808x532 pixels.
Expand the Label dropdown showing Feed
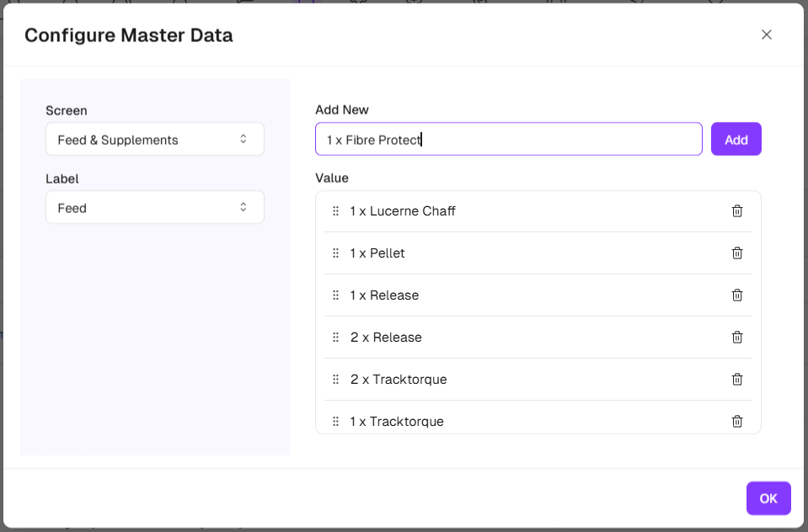click(x=154, y=208)
